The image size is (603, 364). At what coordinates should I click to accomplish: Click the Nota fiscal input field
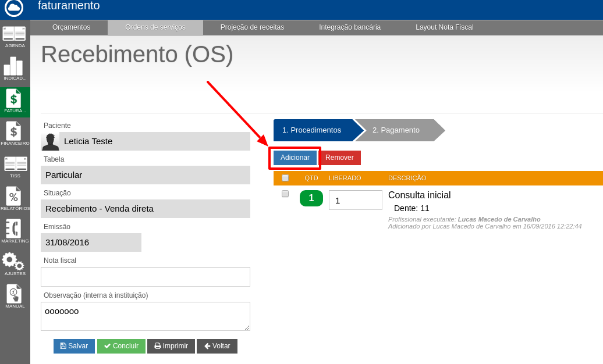pos(146,277)
